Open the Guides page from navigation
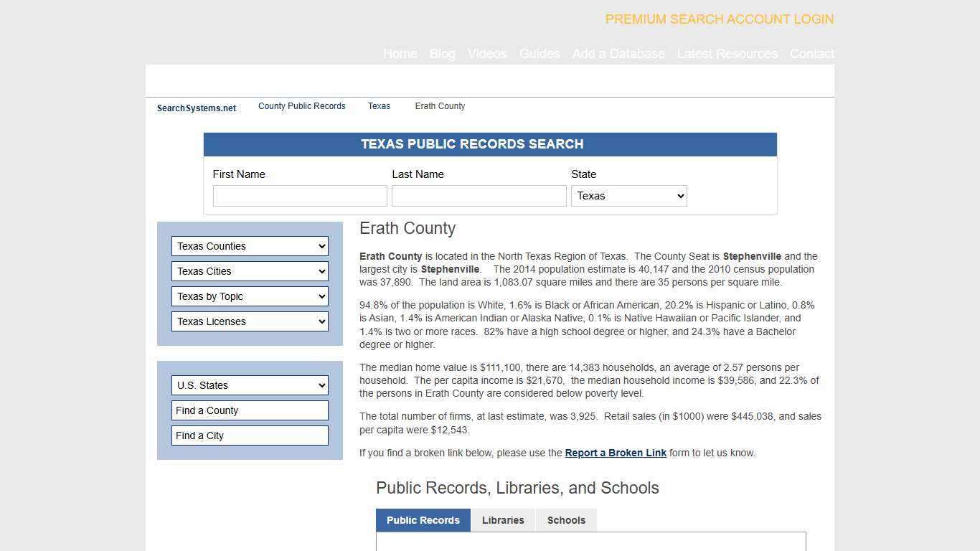The height and width of the screenshot is (551, 980). click(540, 54)
